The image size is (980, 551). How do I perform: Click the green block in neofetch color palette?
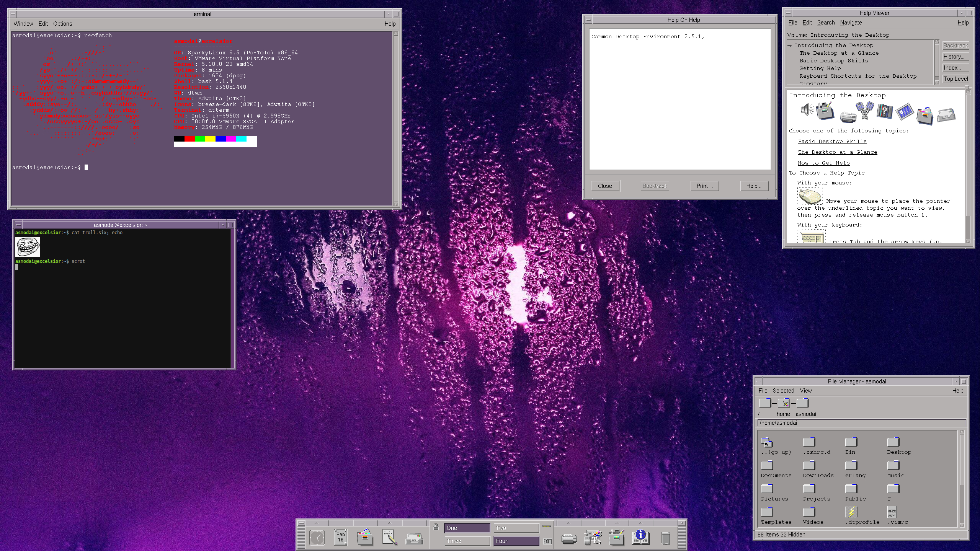point(200,139)
